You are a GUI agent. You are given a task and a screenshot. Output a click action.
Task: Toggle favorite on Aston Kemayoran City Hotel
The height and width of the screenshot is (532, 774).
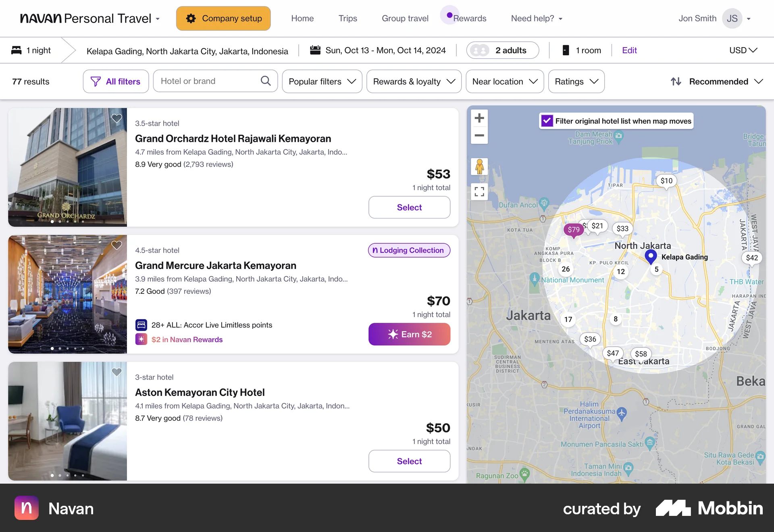[117, 372]
